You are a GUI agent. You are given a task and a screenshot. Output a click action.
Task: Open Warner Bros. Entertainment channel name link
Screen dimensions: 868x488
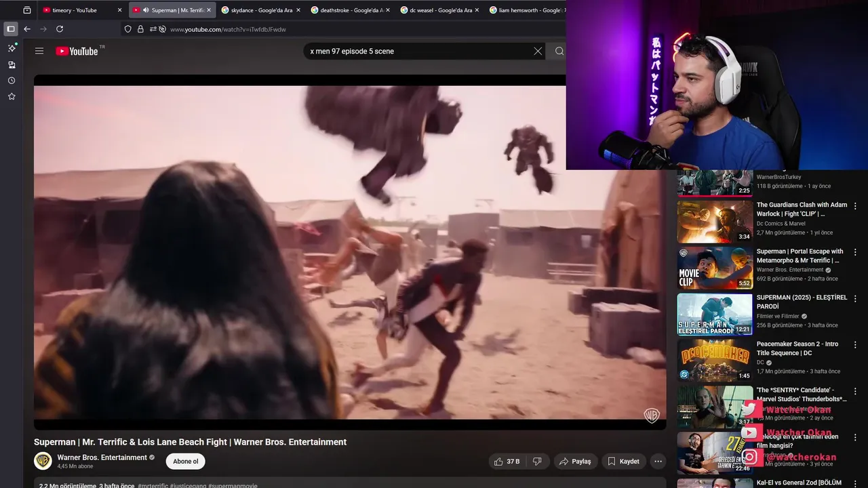point(102,457)
